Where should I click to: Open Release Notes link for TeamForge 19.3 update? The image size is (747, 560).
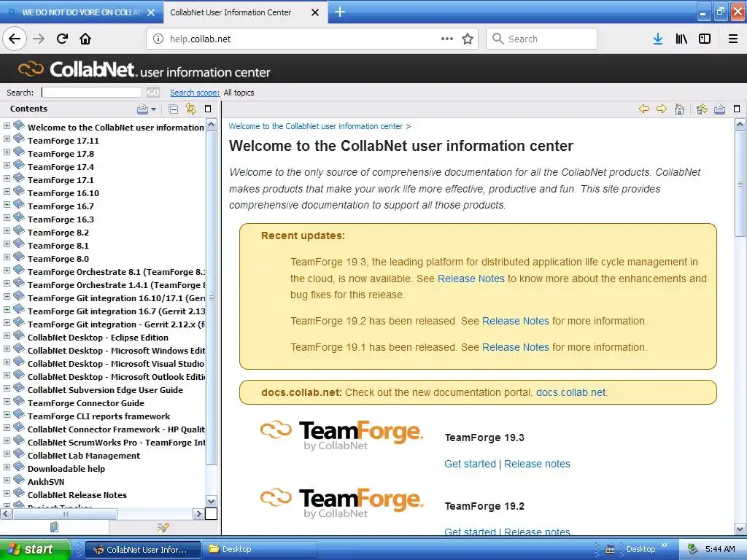[471, 279]
